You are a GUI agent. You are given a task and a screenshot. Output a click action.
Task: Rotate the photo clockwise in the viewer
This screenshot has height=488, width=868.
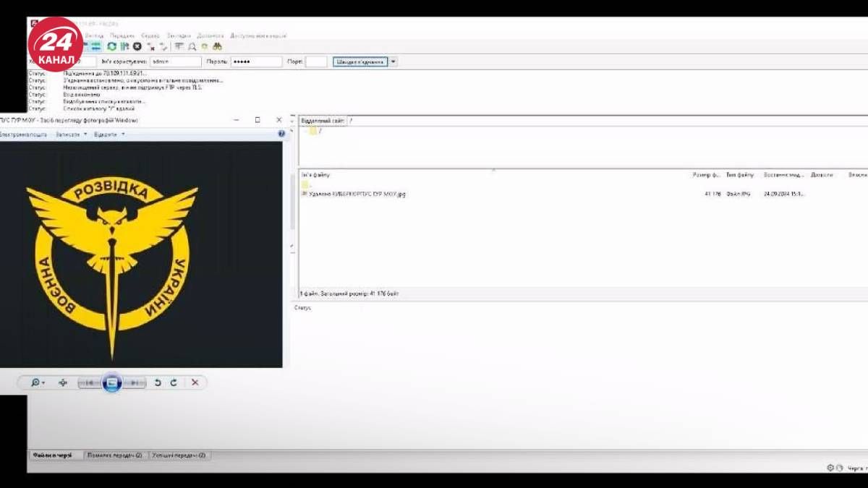coord(174,382)
